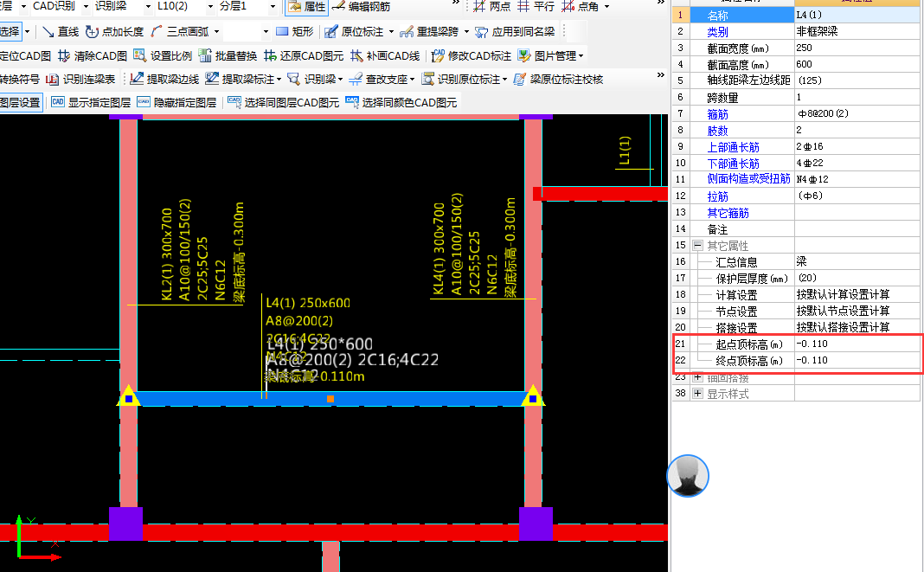
Task: Open the 识别梁 component type dropdown
Action: coord(148,6)
